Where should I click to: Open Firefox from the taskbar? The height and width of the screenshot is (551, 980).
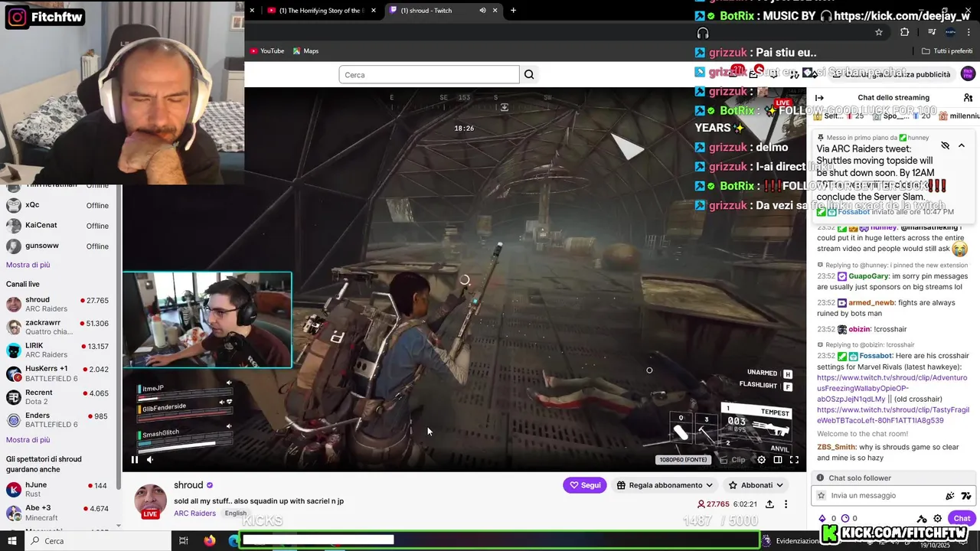210,541
